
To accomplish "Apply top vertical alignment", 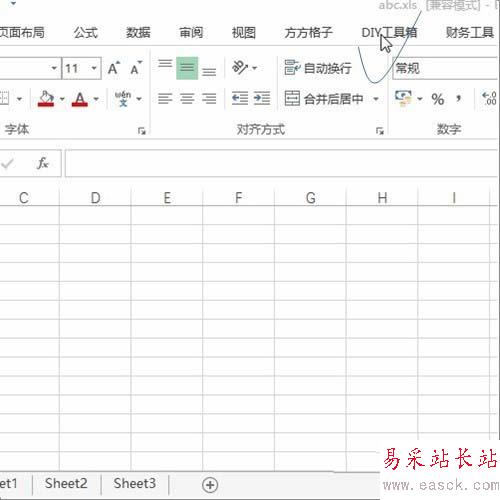I will pyautogui.click(x=165, y=64).
